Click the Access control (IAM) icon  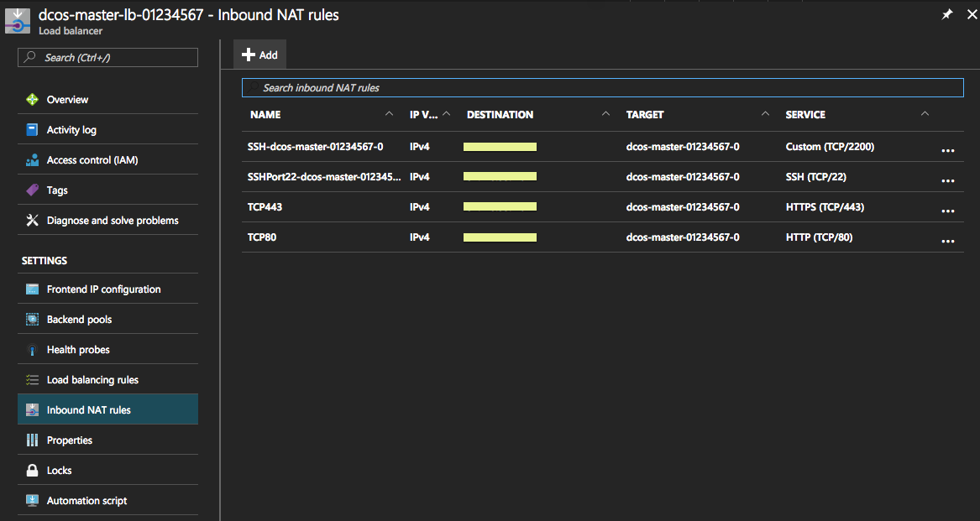[x=32, y=160]
